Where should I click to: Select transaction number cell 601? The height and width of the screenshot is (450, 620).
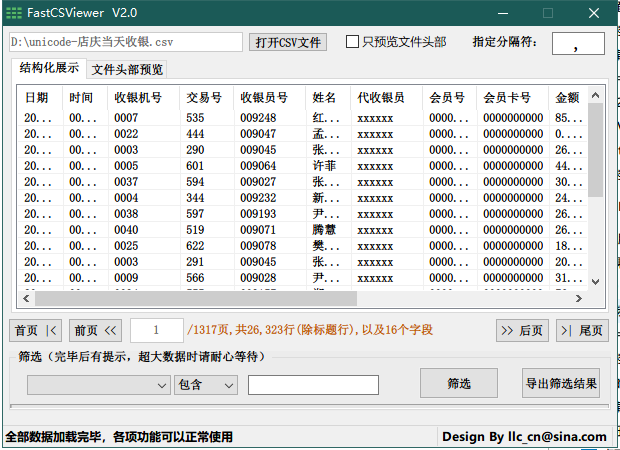tap(195, 166)
